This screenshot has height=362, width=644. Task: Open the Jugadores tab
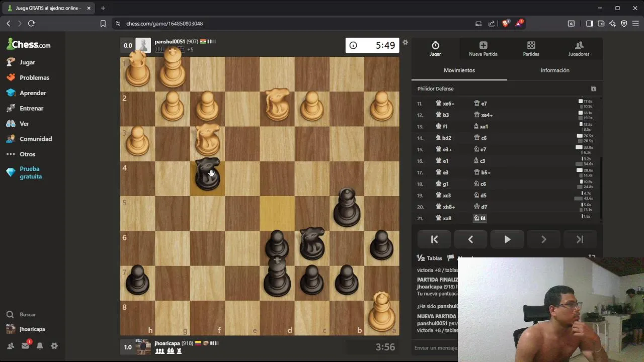click(579, 49)
